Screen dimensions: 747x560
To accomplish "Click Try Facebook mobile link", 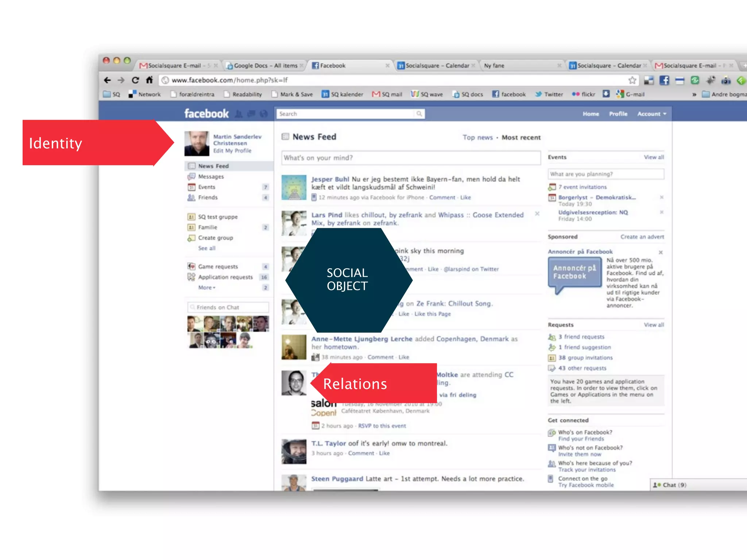I will (586, 486).
